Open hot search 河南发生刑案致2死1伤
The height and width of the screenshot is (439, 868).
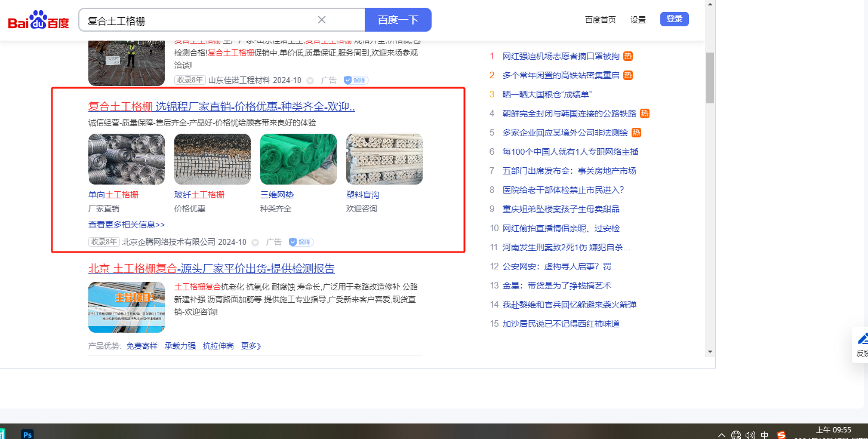567,247
